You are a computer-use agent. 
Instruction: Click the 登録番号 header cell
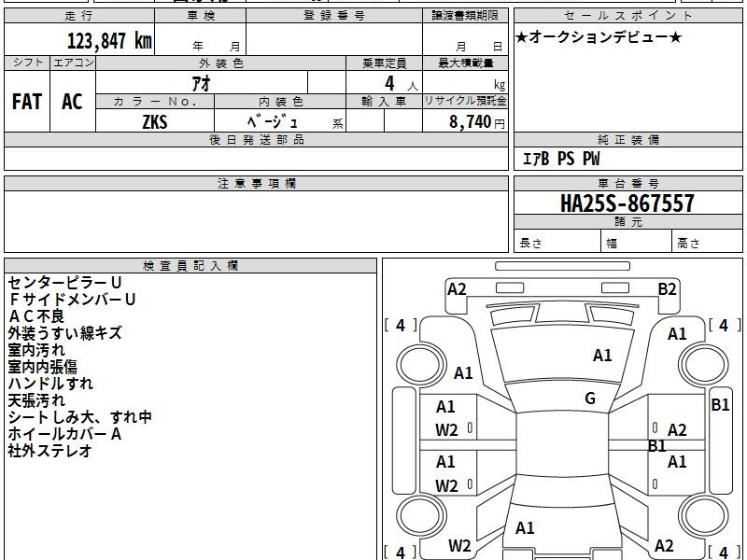pos(334,16)
